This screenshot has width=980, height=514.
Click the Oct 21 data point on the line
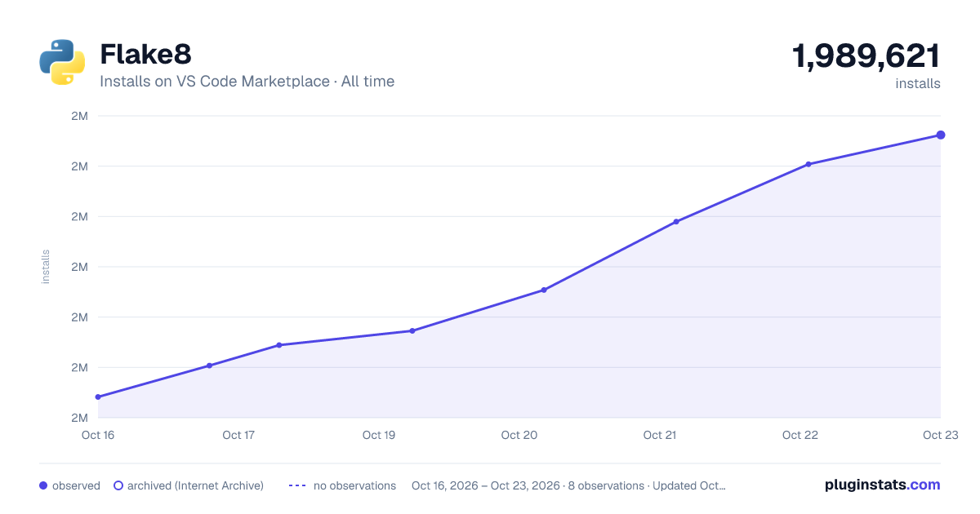pos(676,221)
